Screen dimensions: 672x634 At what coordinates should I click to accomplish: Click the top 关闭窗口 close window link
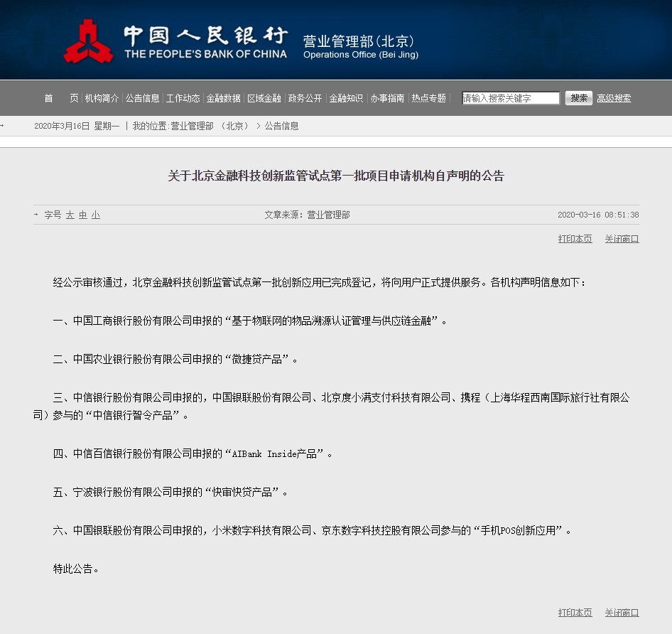pos(622,239)
